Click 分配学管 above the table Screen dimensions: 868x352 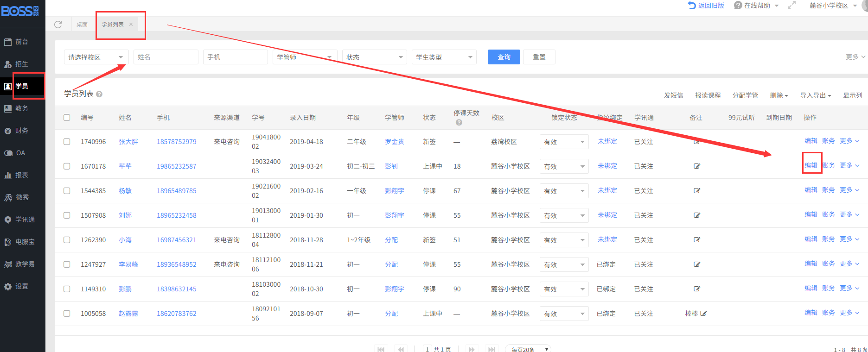(746, 95)
